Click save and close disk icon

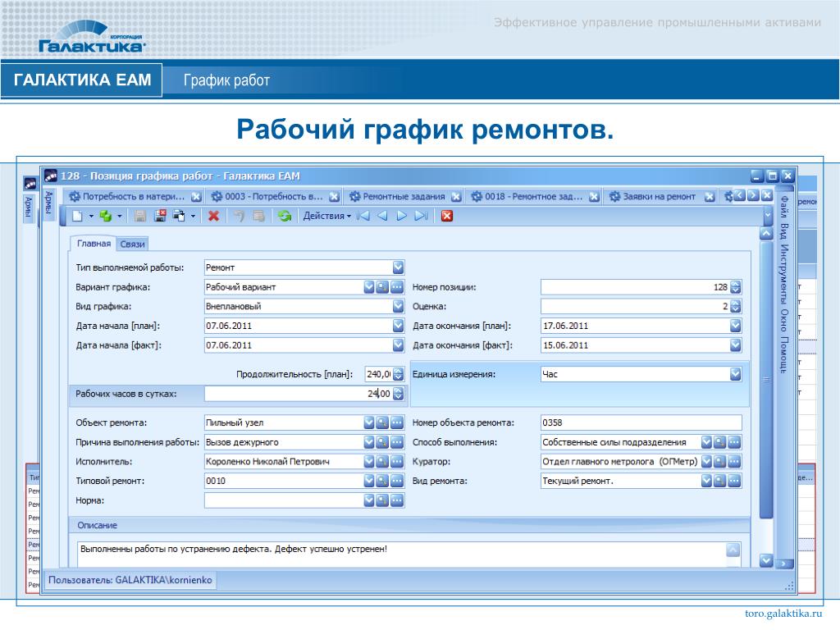click(x=160, y=216)
